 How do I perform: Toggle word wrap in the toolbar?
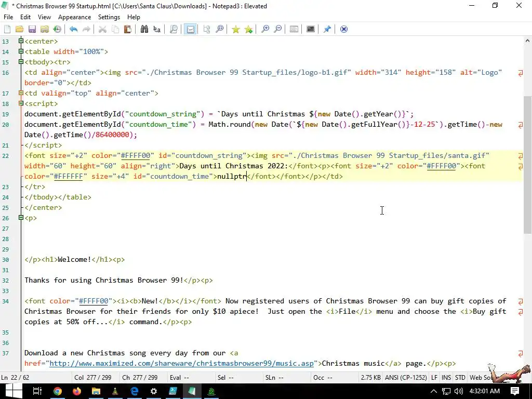click(x=190, y=29)
